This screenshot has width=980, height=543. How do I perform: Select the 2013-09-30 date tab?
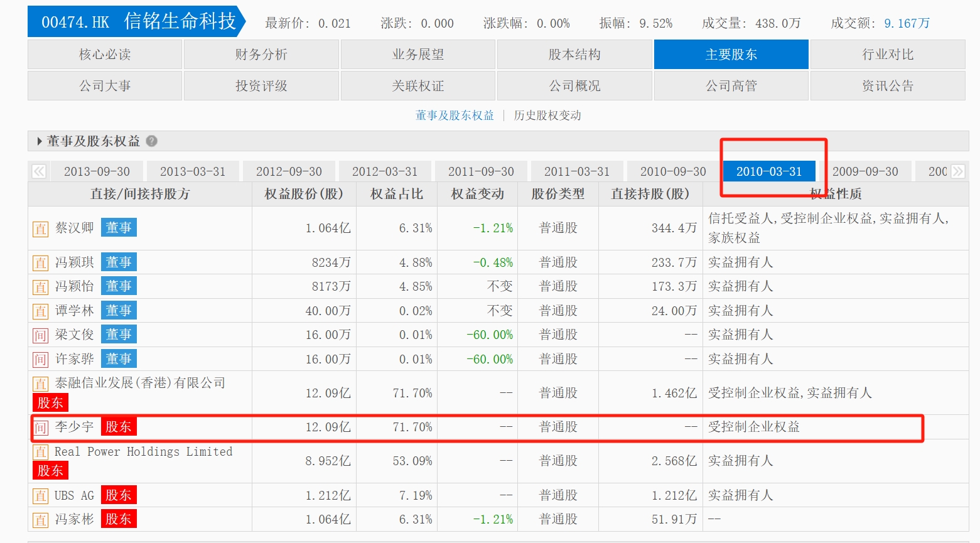coord(97,171)
